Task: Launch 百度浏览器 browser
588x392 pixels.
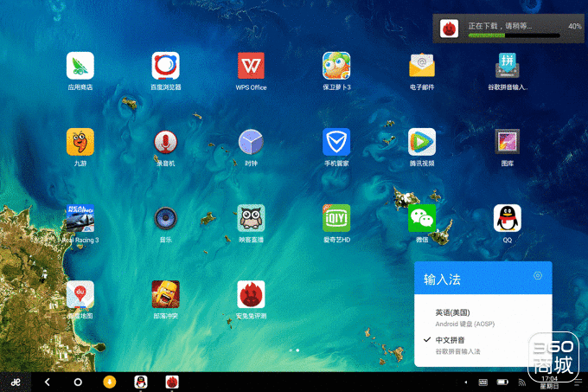Action: (x=165, y=66)
